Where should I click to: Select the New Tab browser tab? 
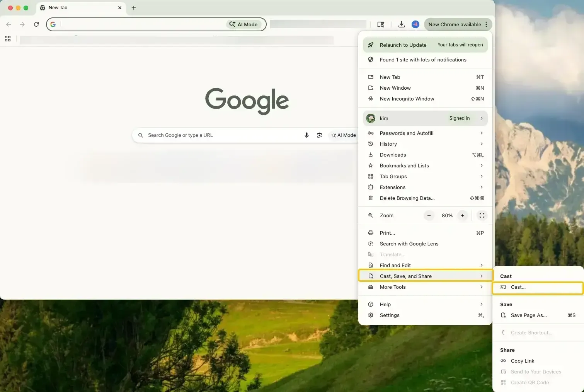click(81, 8)
